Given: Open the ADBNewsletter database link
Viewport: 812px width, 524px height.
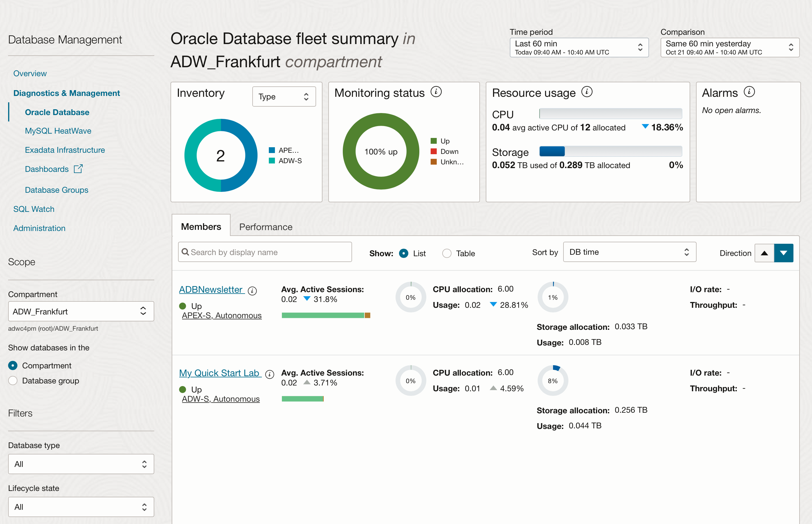Looking at the screenshot, I should click(x=211, y=289).
